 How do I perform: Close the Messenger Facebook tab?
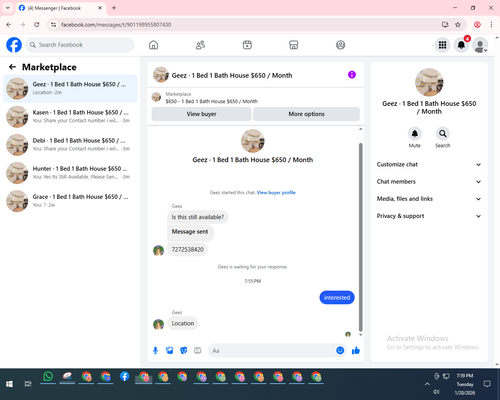coord(100,8)
